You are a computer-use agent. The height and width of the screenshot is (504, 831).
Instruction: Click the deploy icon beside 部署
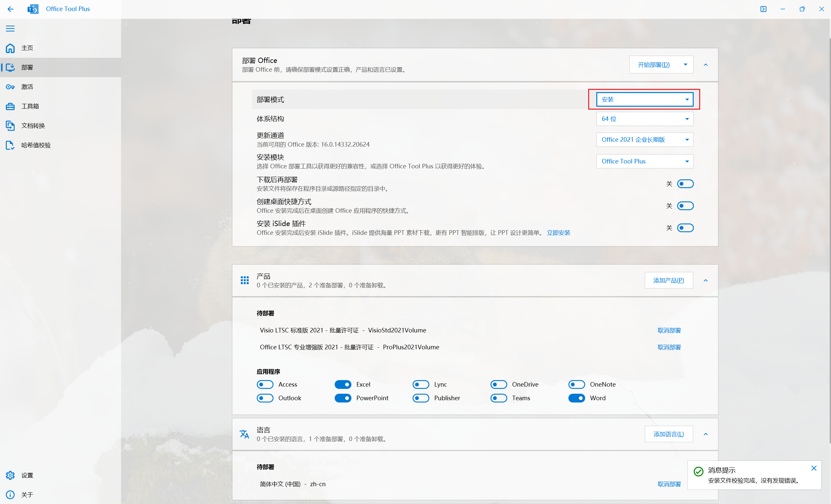pyautogui.click(x=10, y=67)
